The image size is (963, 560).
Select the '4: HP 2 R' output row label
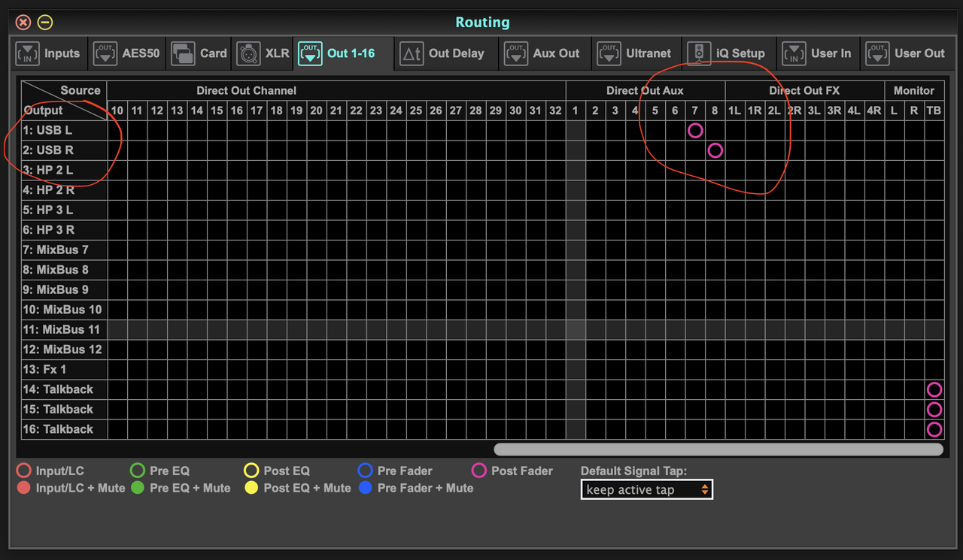tap(64, 190)
